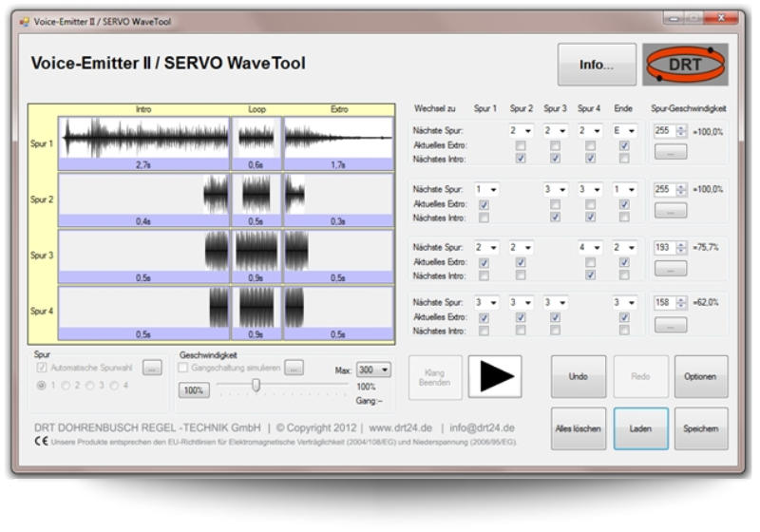Screen dimensions: 760x532
Task: Close the Voice-Emitter II window
Action: click(722, 18)
